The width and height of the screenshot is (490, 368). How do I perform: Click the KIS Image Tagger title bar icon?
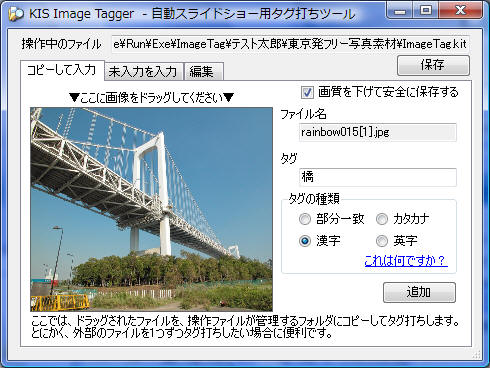[16, 14]
